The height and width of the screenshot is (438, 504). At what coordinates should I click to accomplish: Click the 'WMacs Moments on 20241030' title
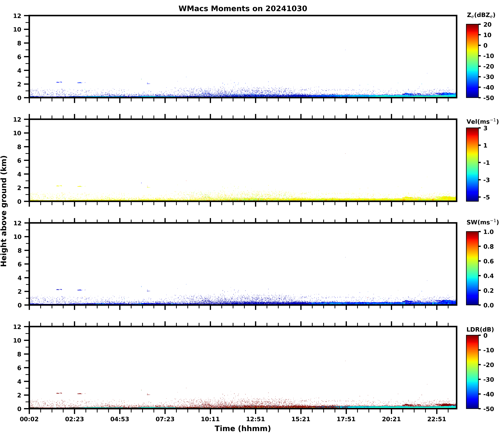(x=243, y=9)
